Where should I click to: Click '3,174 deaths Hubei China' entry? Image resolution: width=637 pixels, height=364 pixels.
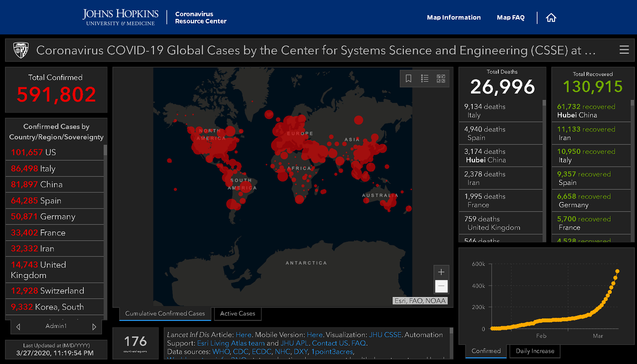(500, 156)
